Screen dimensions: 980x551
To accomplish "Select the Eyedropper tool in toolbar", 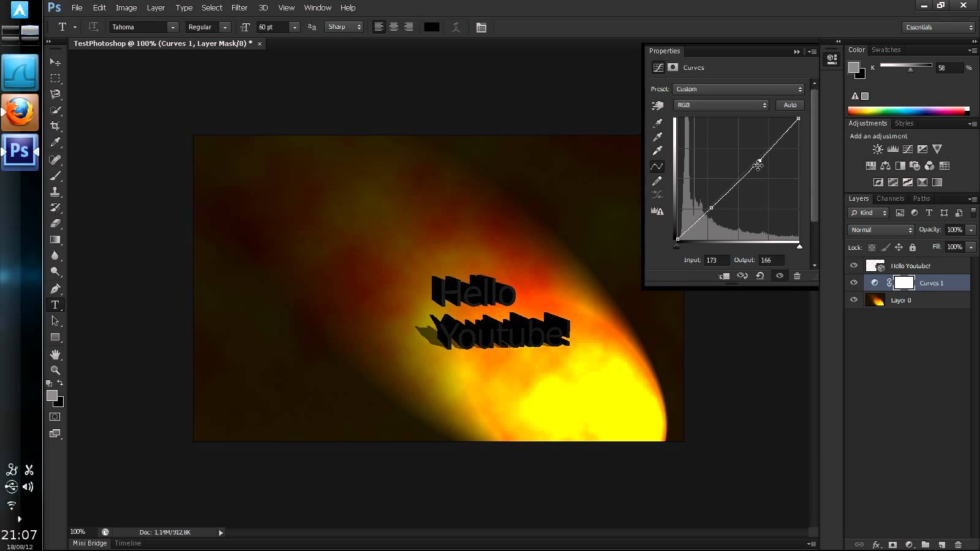I will tap(55, 142).
